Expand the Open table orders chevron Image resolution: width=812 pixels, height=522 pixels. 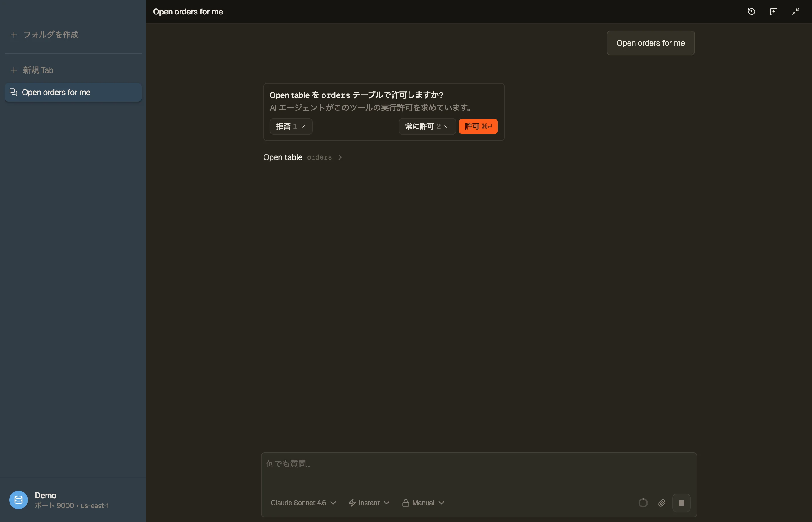point(340,157)
